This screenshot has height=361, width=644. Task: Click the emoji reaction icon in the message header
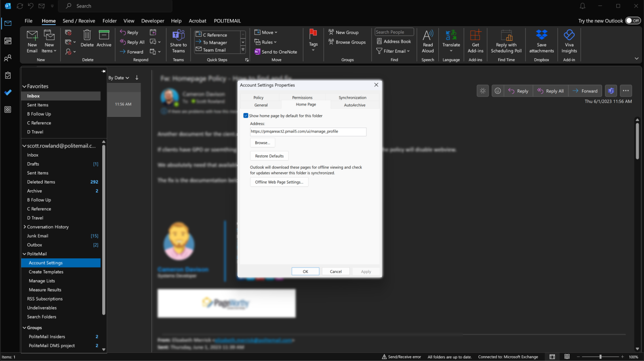[x=498, y=91]
